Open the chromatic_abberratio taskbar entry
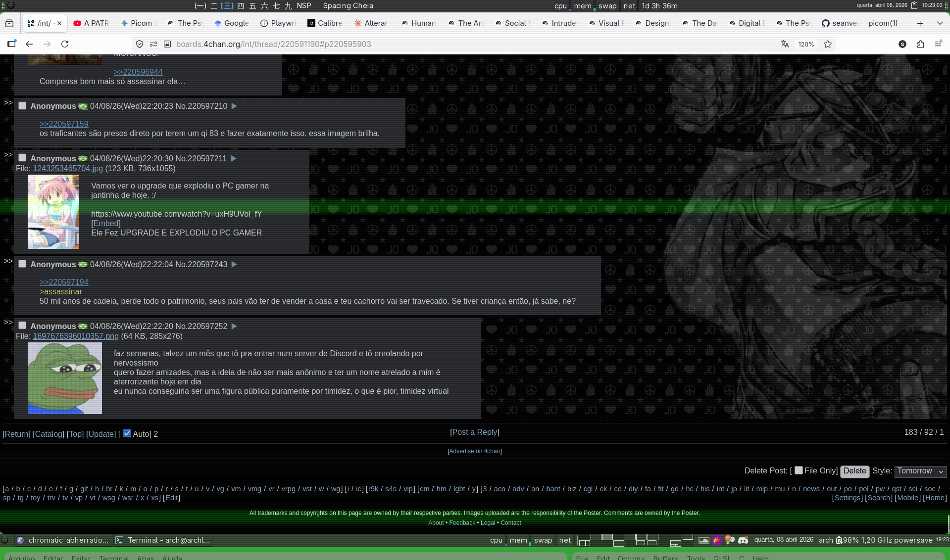 tap(62, 540)
